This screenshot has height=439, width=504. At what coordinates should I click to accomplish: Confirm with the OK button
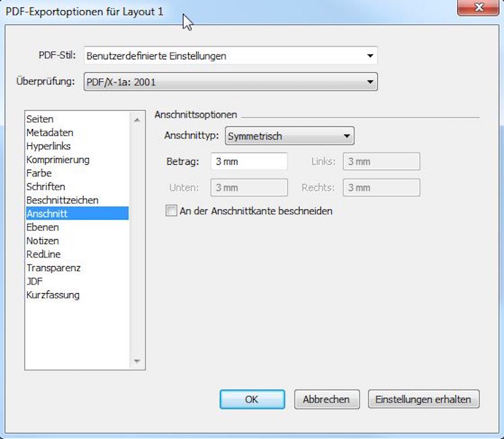point(252,399)
